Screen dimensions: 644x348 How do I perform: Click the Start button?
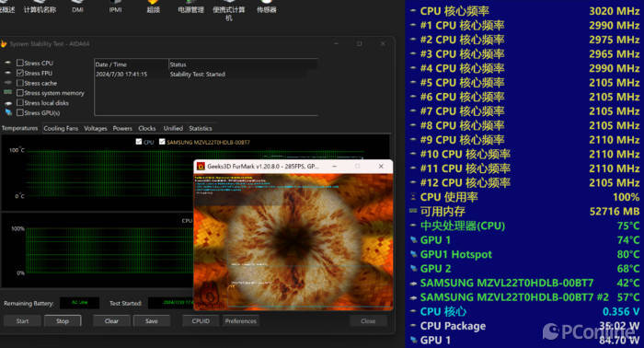point(23,321)
